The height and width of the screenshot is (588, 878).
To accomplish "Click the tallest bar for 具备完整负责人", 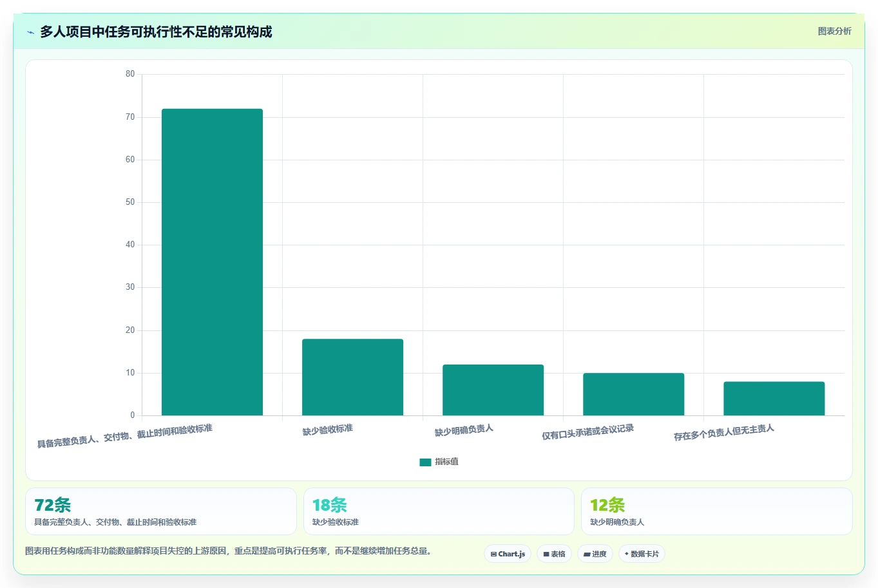I will pos(212,262).
